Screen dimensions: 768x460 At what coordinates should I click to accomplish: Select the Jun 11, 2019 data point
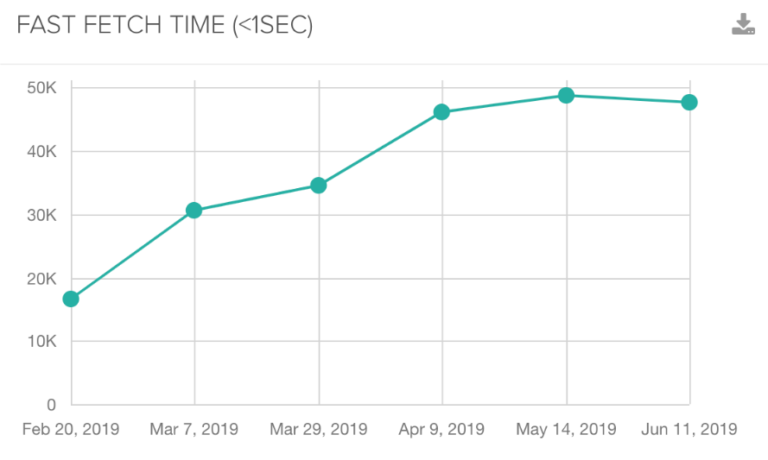[689, 102]
